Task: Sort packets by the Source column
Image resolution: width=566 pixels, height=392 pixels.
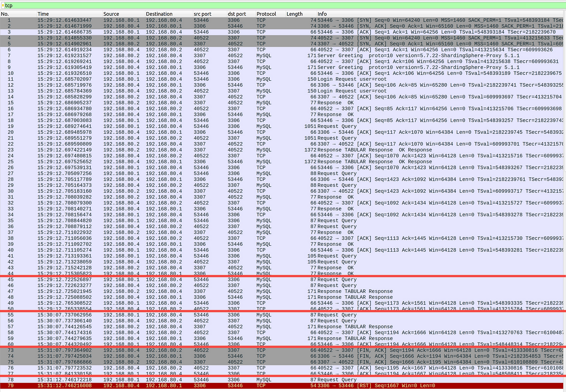Action: pos(117,14)
